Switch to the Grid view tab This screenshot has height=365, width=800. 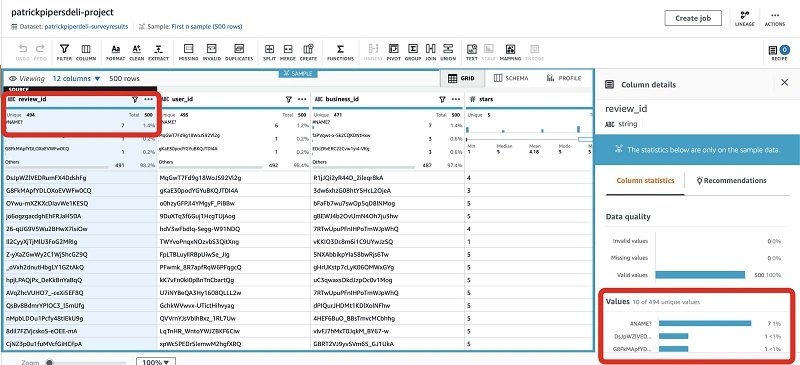pyautogui.click(x=461, y=78)
